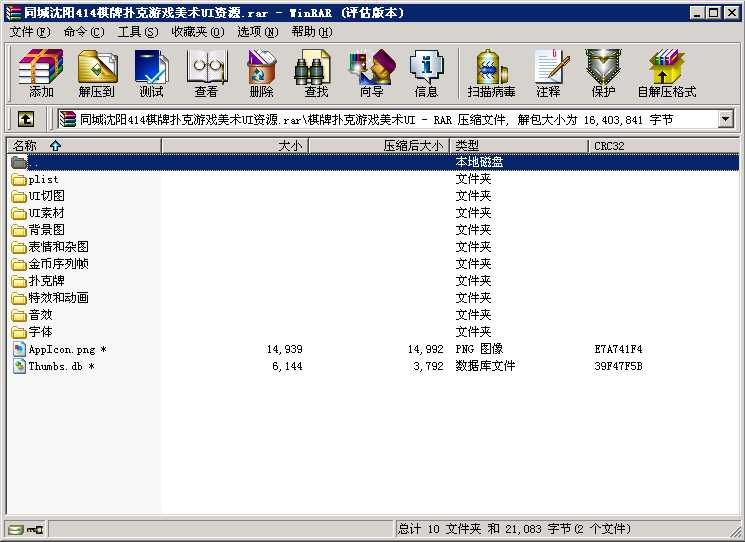Click the drive icon in status bar
745x542 pixels.
click(x=14, y=529)
